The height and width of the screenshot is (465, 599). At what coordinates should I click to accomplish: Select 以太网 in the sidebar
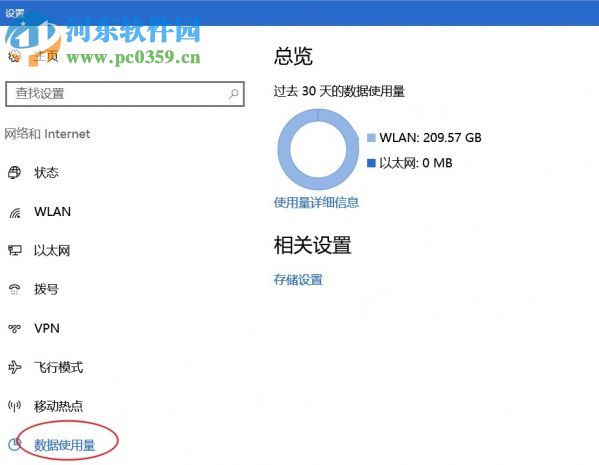tap(52, 251)
